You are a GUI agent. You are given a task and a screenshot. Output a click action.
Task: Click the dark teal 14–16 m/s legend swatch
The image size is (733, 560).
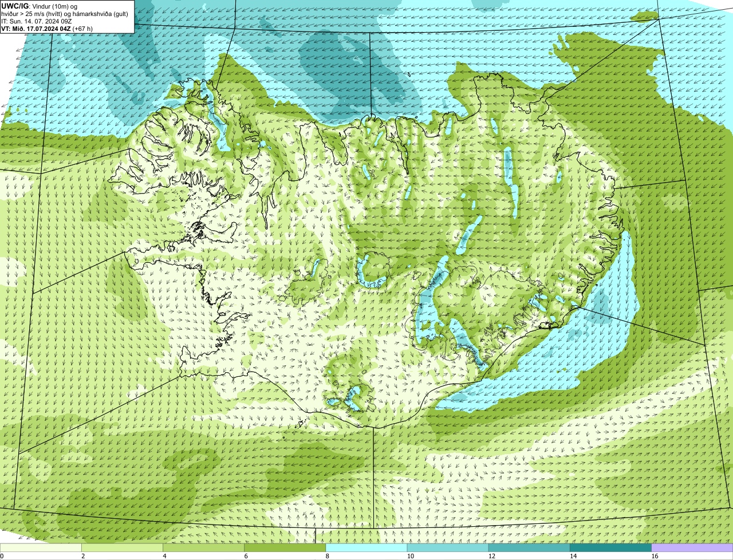[610, 548]
